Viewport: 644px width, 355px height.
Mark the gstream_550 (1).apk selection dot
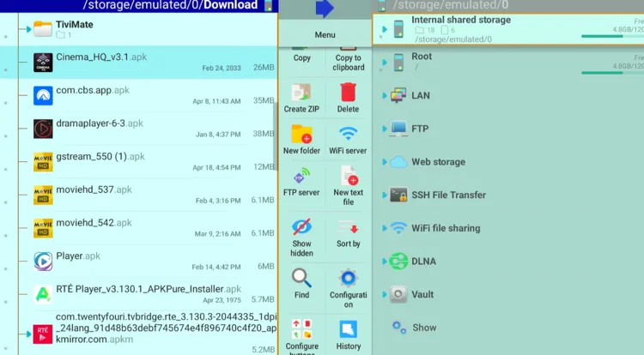[6, 169]
